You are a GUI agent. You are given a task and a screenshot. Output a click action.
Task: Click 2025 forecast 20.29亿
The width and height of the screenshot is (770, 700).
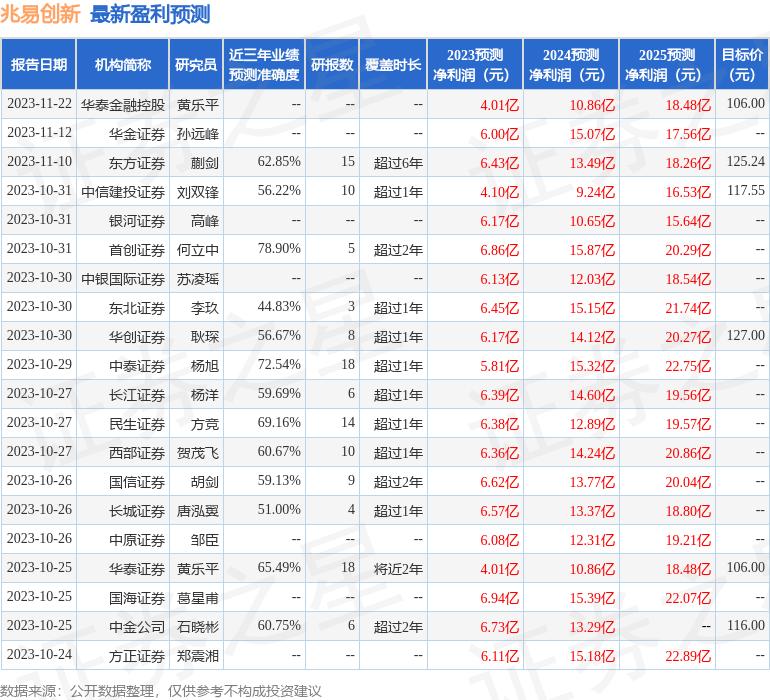tap(688, 250)
